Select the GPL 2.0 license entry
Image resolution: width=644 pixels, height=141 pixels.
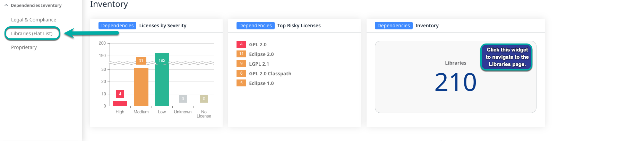(x=258, y=45)
